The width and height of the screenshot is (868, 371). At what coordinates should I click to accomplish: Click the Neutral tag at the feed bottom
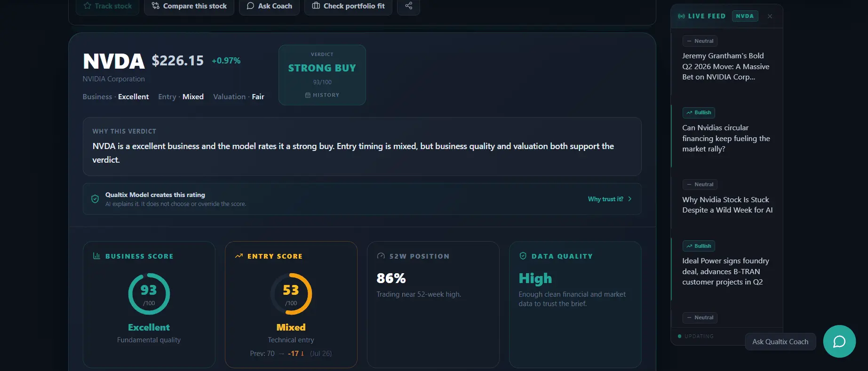coord(700,317)
